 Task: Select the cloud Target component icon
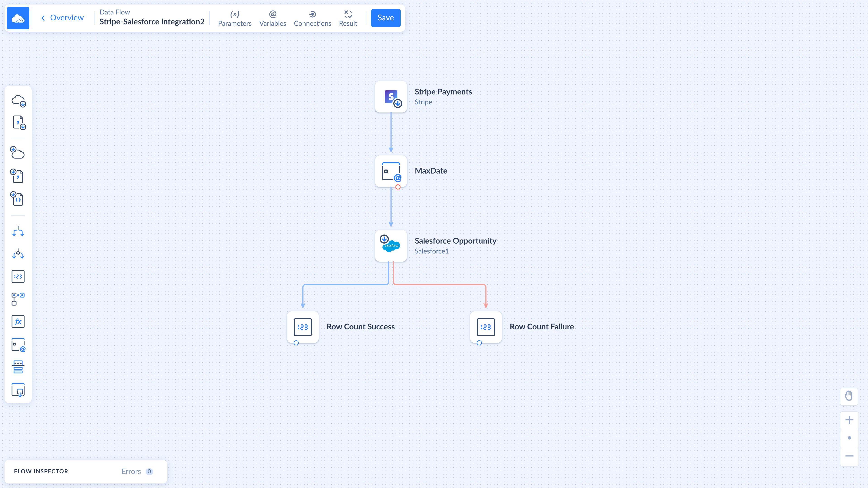(18, 152)
